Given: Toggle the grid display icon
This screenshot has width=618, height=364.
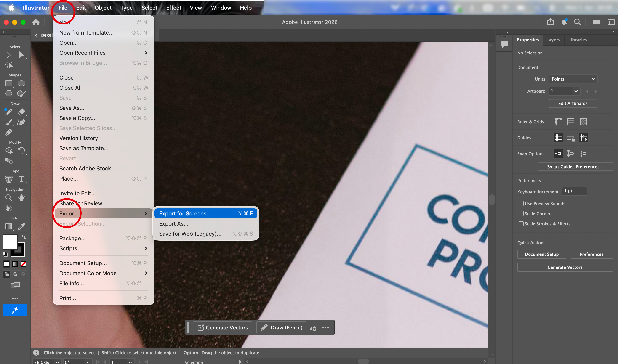Looking at the screenshot, I should (x=571, y=122).
